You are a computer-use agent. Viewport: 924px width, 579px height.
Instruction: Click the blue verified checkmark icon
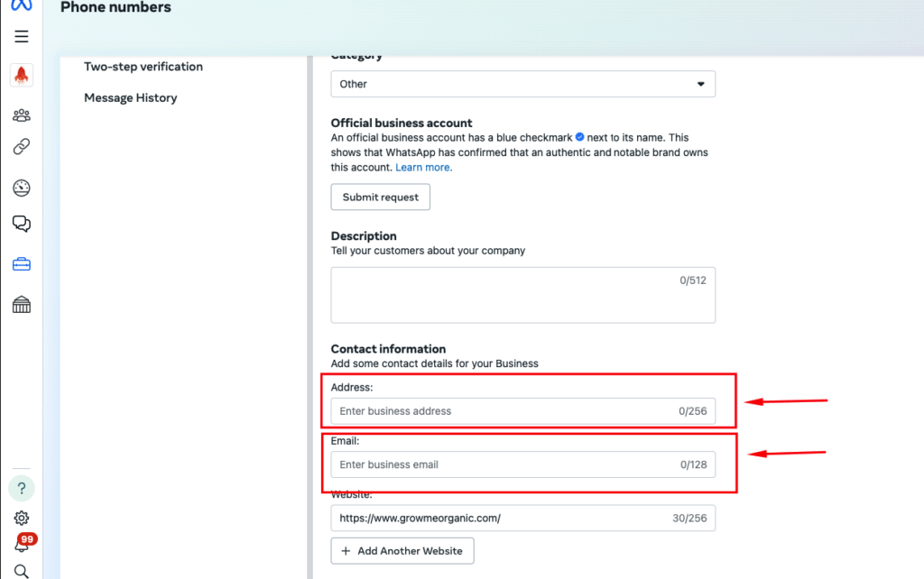pyautogui.click(x=580, y=137)
